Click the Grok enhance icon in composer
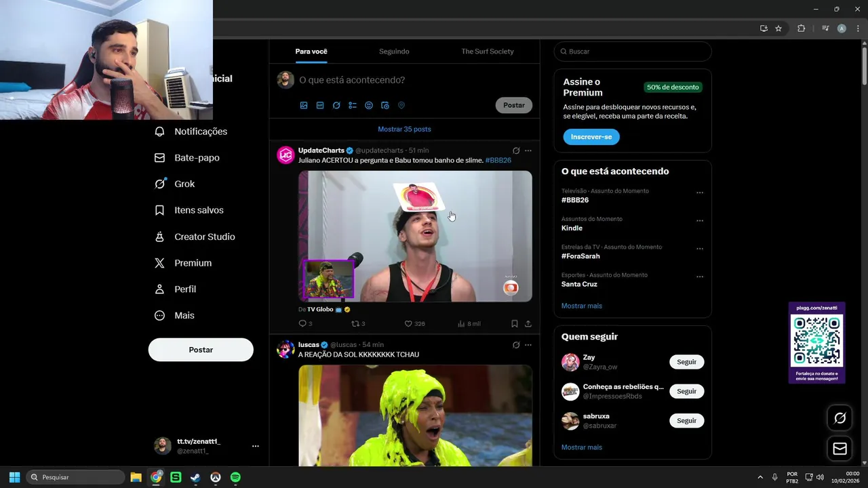Image resolution: width=868 pixels, height=488 pixels. point(336,105)
